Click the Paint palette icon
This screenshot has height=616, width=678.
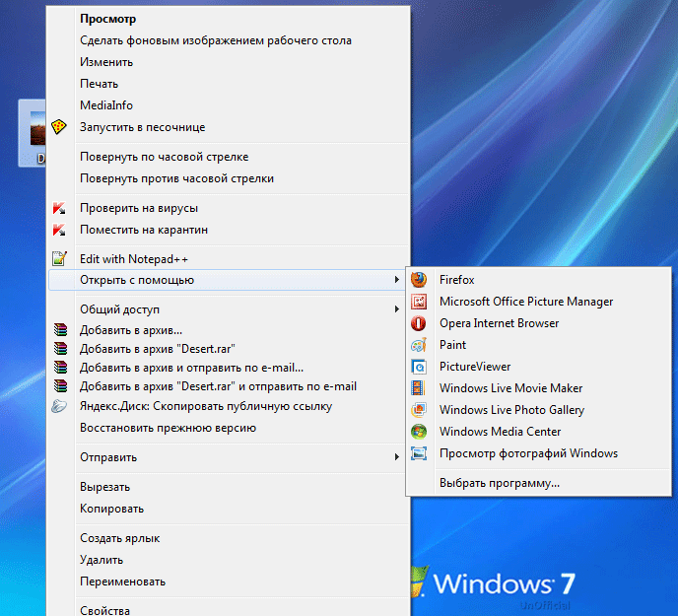(x=419, y=345)
